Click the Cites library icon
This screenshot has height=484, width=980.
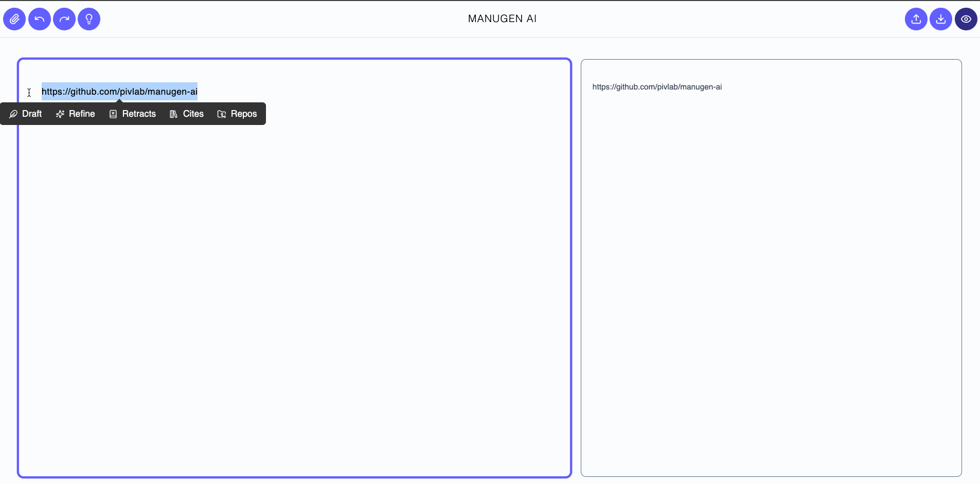(173, 114)
